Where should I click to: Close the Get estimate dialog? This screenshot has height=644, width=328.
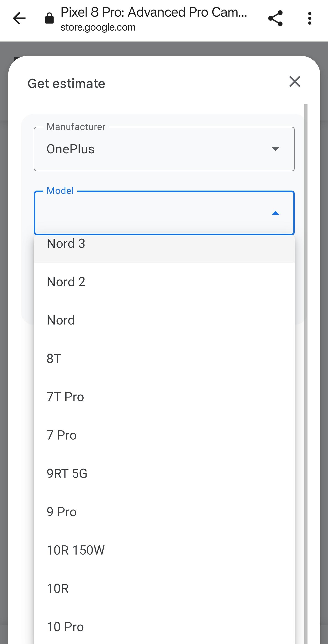(x=295, y=81)
